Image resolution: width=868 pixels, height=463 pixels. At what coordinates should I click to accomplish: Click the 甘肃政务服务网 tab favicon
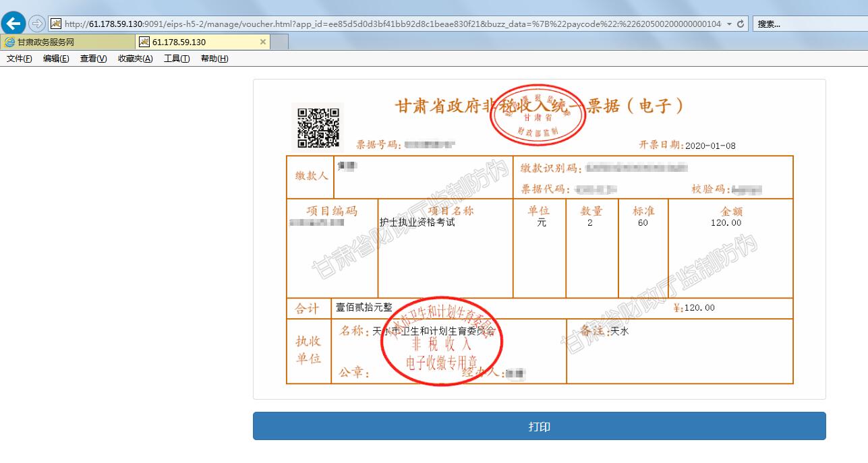[x=8, y=41]
